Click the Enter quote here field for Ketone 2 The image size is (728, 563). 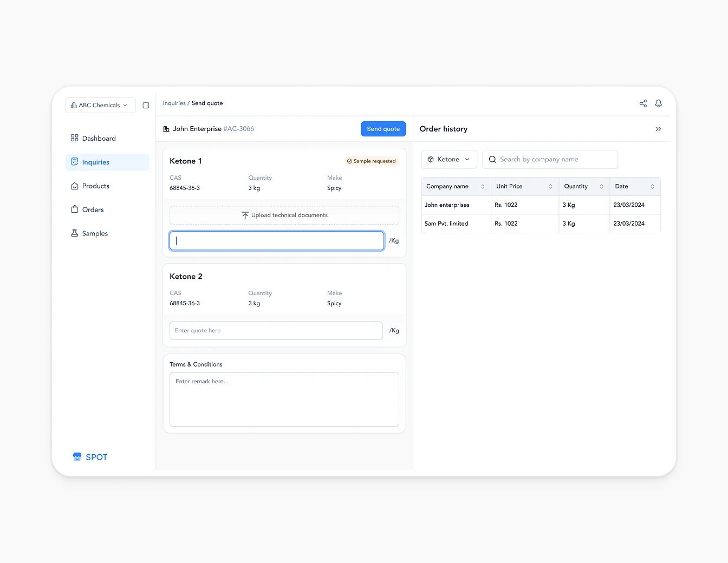point(276,330)
